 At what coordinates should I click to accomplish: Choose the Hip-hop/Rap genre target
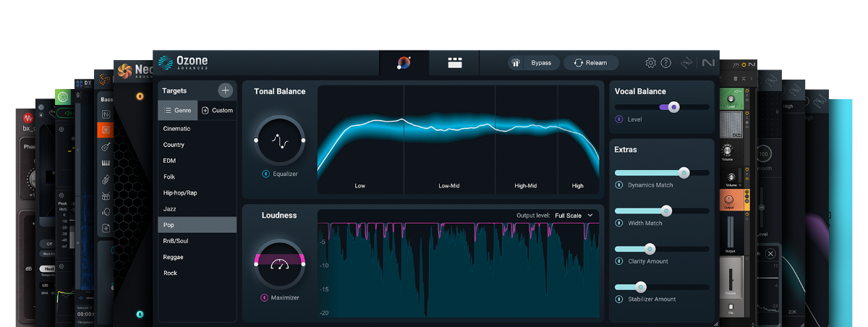[197, 193]
